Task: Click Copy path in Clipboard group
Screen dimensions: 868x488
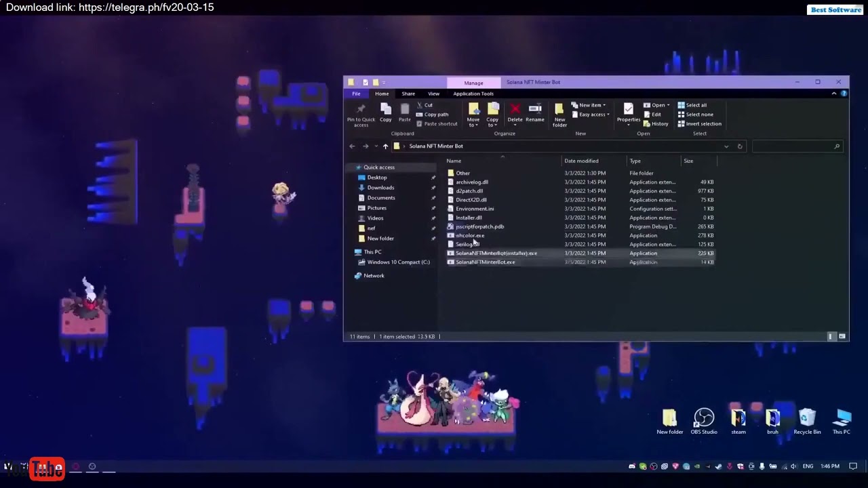Action: tap(432, 115)
